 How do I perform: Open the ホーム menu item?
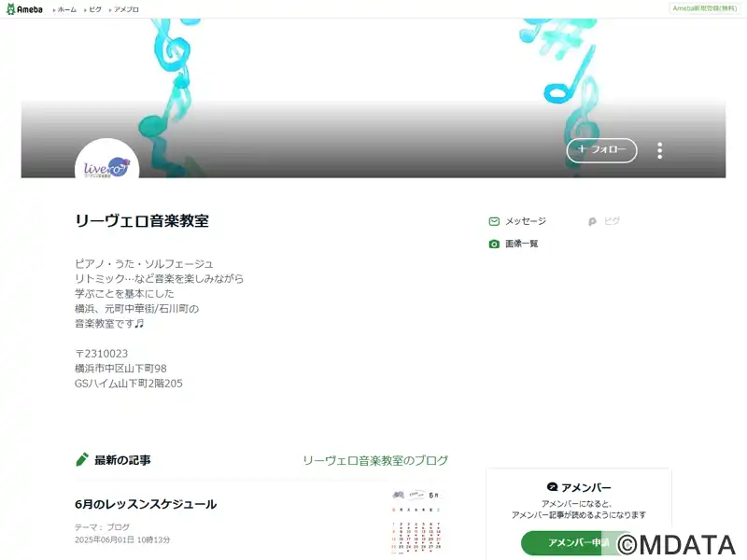pyautogui.click(x=66, y=9)
